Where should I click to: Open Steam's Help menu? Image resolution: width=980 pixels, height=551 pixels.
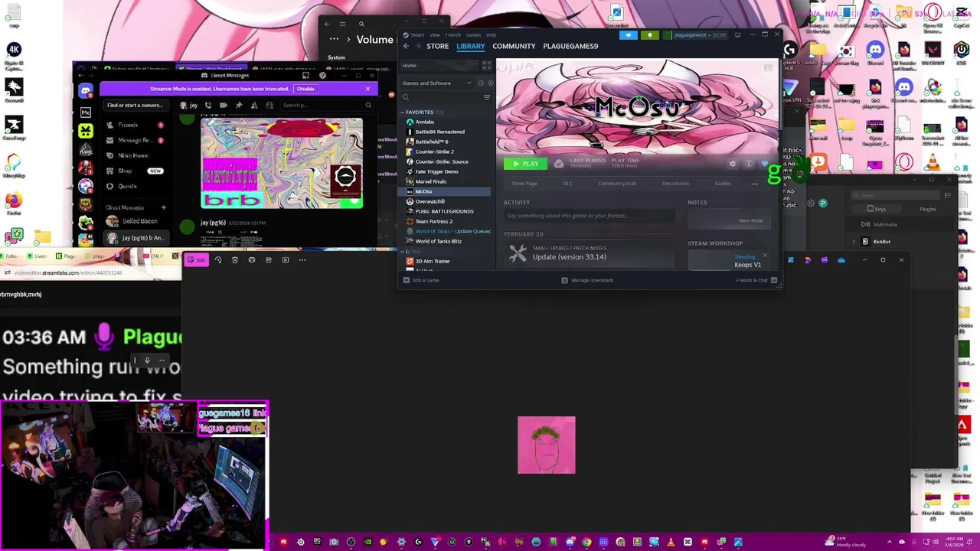pos(492,34)
